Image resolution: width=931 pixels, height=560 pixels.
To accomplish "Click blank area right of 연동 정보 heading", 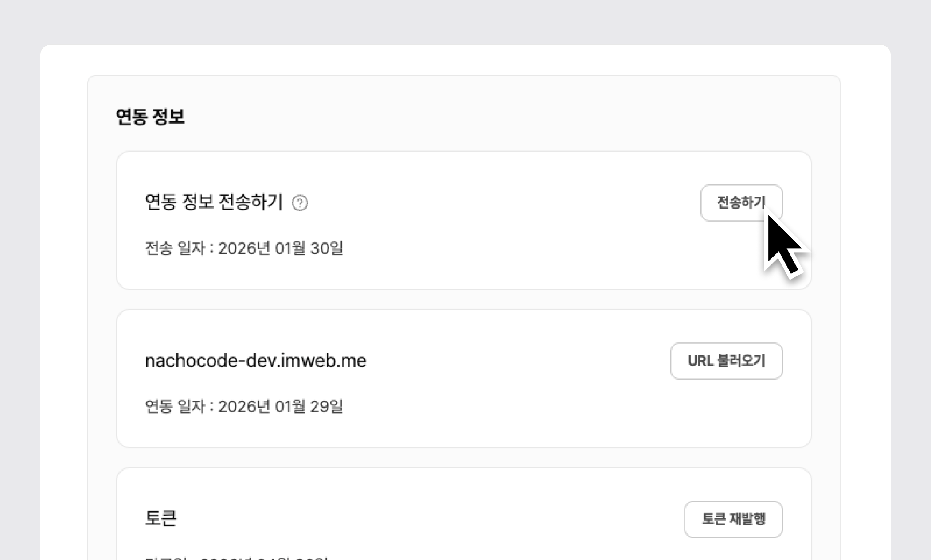I will coord(488,117).
